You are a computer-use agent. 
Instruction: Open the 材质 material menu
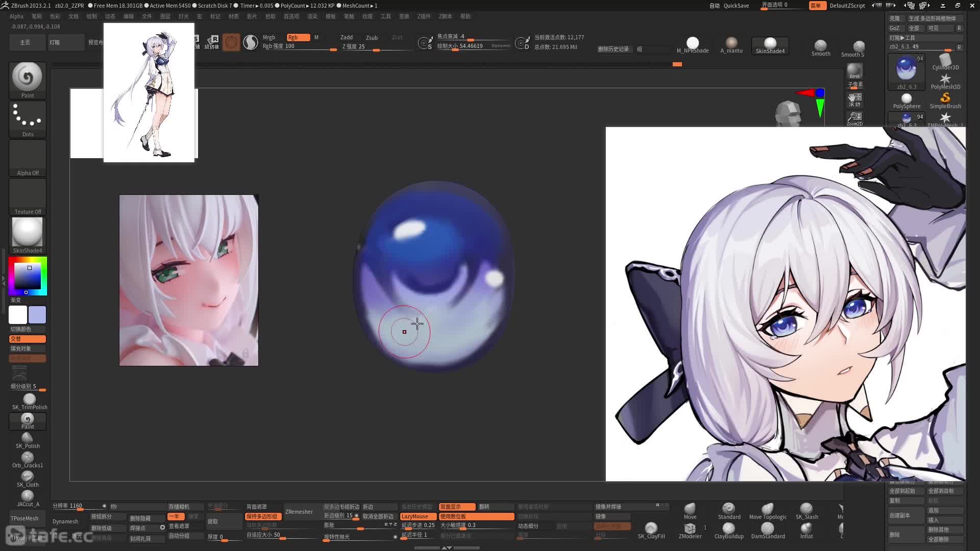[234, 16]
